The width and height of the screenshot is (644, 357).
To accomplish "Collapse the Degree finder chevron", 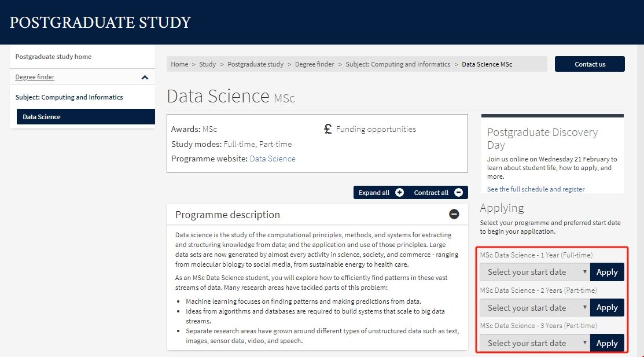I will [145, 77].
